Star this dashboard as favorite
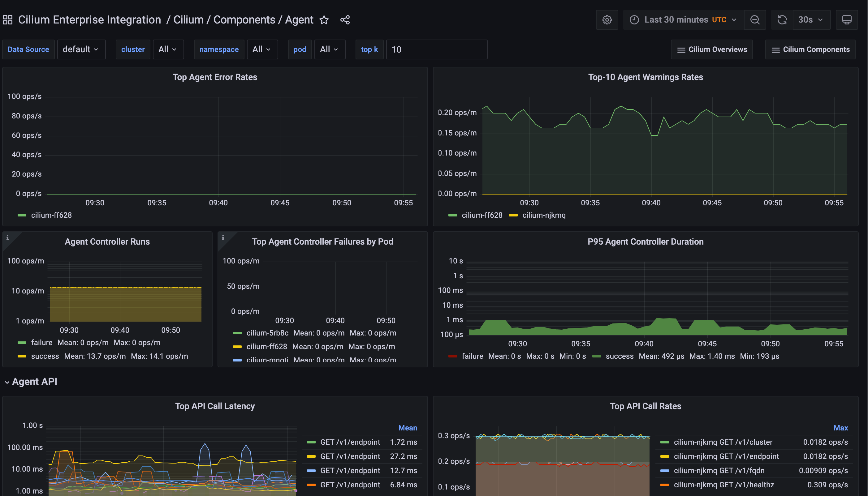The image size is (868, 496). coord(324,20)
